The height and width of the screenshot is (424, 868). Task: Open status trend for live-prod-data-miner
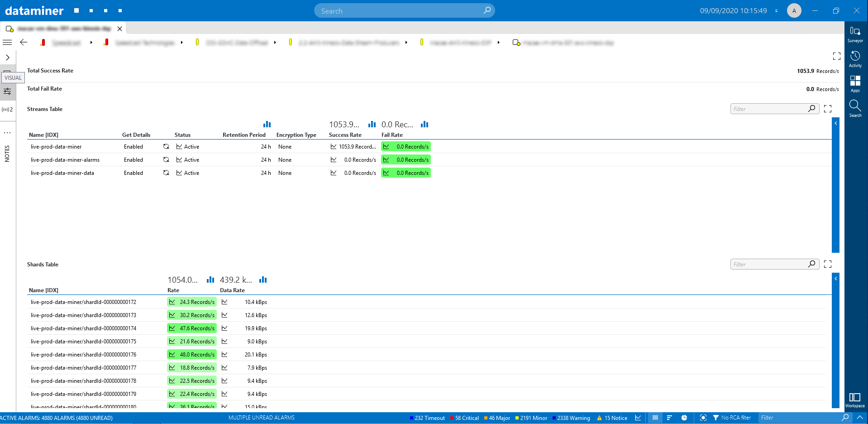pos(179,147)
